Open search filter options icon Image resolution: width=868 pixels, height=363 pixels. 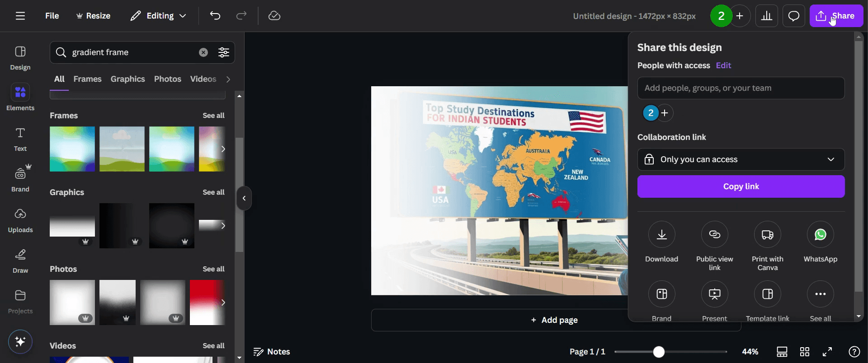(224, 52)
